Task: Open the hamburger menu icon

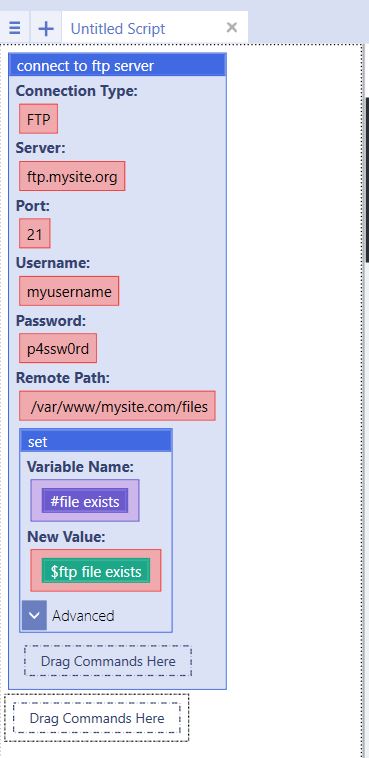Action: [x=15, y=28]
